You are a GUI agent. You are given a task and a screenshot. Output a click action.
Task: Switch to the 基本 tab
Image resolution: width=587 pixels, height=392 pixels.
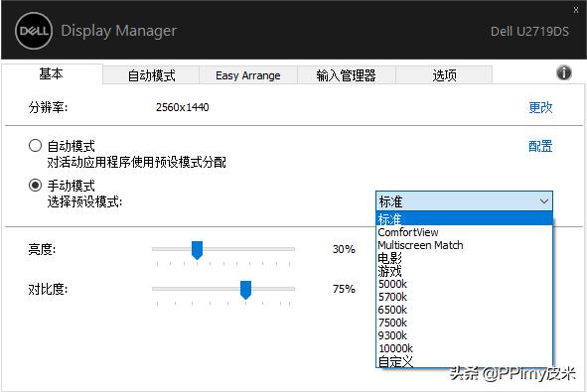coord(52,74)
